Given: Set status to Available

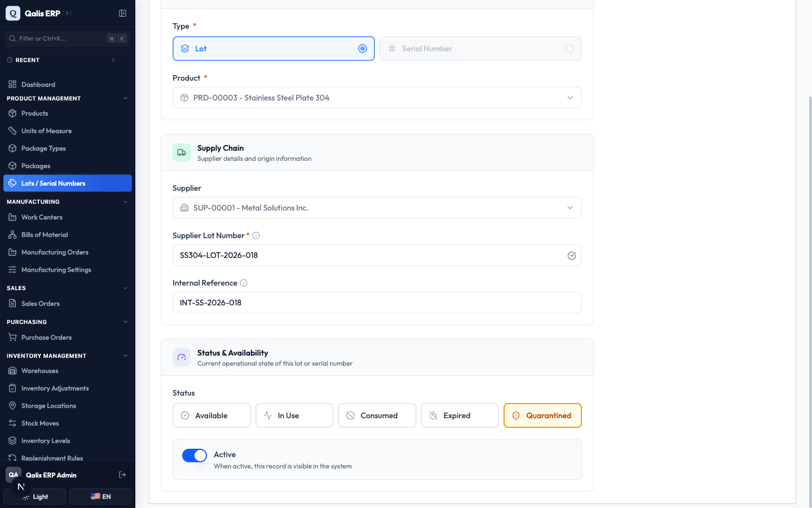Looking at the screenshot, I should click(x=211, y=415).
